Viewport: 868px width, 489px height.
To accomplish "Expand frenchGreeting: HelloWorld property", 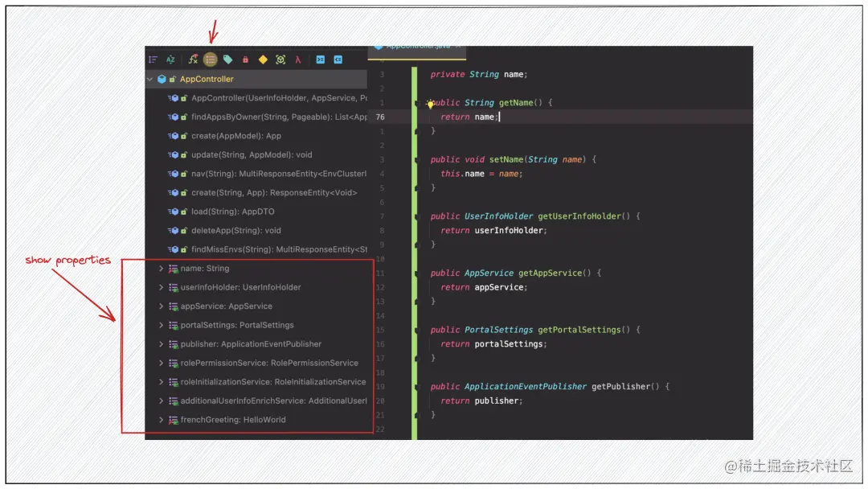I will click(x=161, y=419).
